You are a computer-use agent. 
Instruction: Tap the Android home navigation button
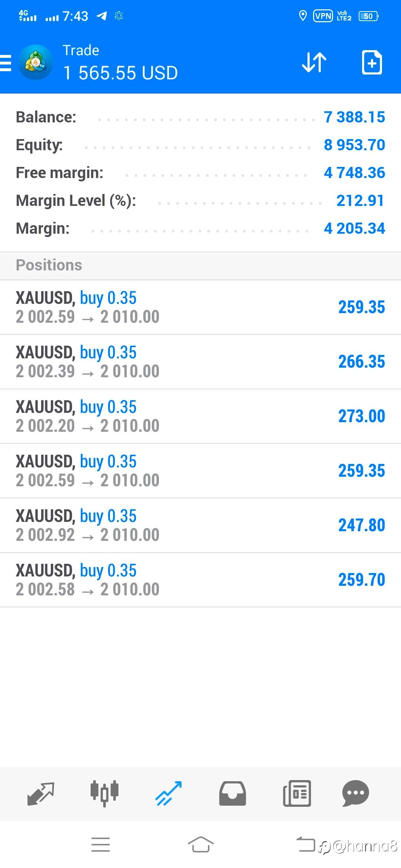200,845
